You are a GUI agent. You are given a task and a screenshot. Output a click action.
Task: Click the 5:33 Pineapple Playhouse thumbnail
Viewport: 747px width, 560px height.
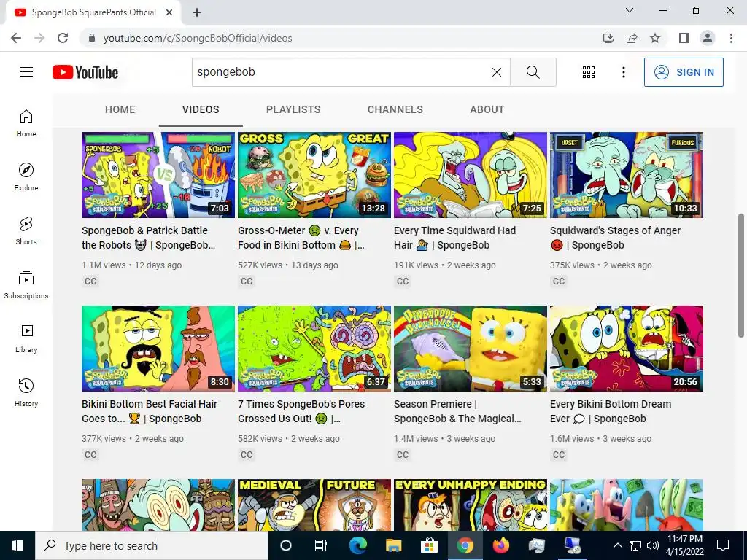471,349
